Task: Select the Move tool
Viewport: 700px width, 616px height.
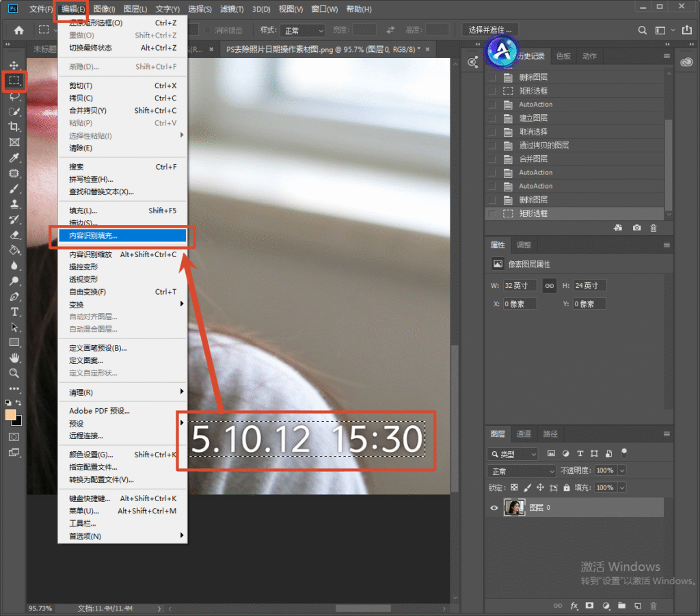Action: (x=14, y=65)
